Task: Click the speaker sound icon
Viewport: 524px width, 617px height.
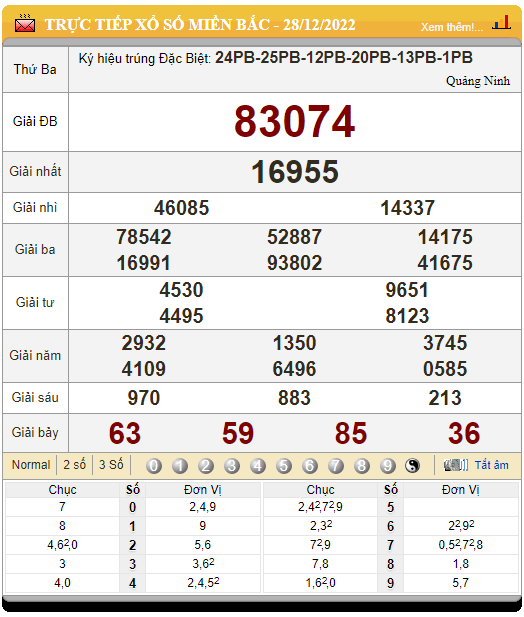Action: (x=456, y=465)
